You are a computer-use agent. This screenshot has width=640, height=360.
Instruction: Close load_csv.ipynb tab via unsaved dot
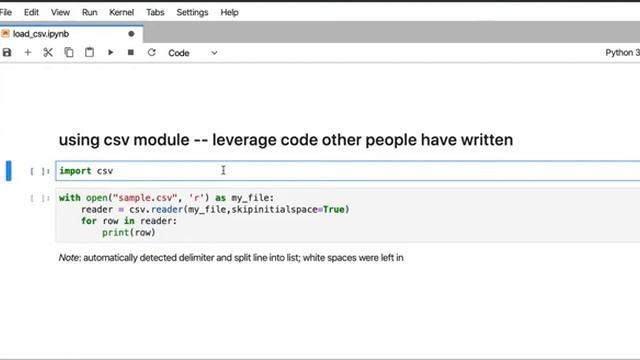click(x=131, y=34)
